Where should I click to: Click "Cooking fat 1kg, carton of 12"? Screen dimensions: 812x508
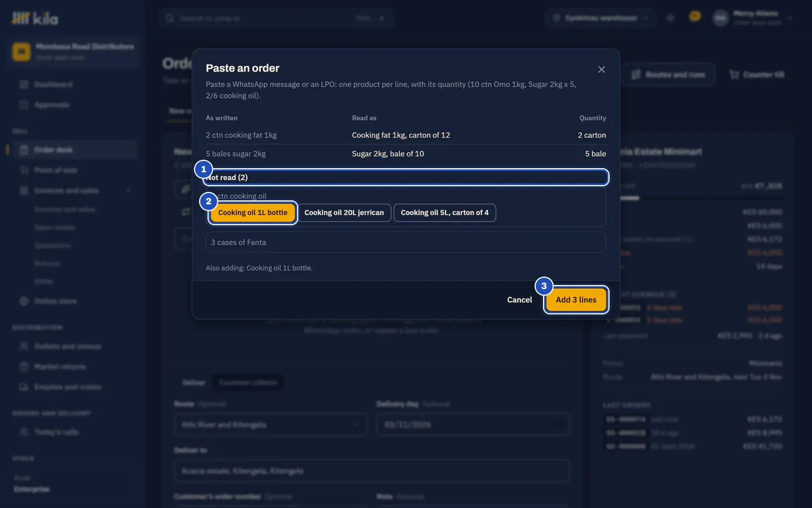click(x=401, y=135)
